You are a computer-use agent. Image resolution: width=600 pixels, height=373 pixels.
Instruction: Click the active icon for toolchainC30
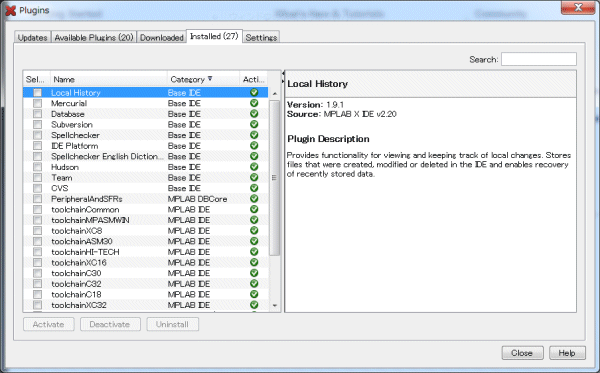pyautogui.click(x=254, y=273)
